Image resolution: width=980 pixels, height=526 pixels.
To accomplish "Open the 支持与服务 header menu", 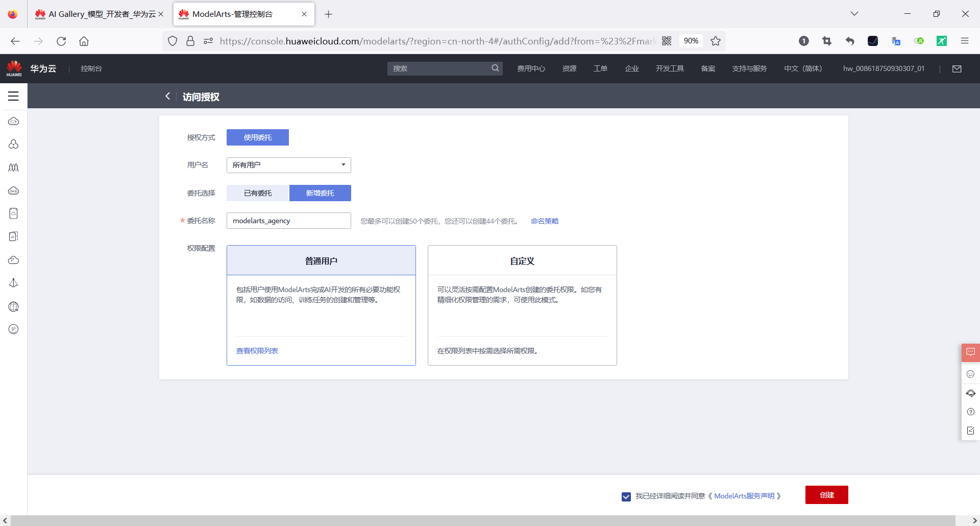I will [749, 68].
